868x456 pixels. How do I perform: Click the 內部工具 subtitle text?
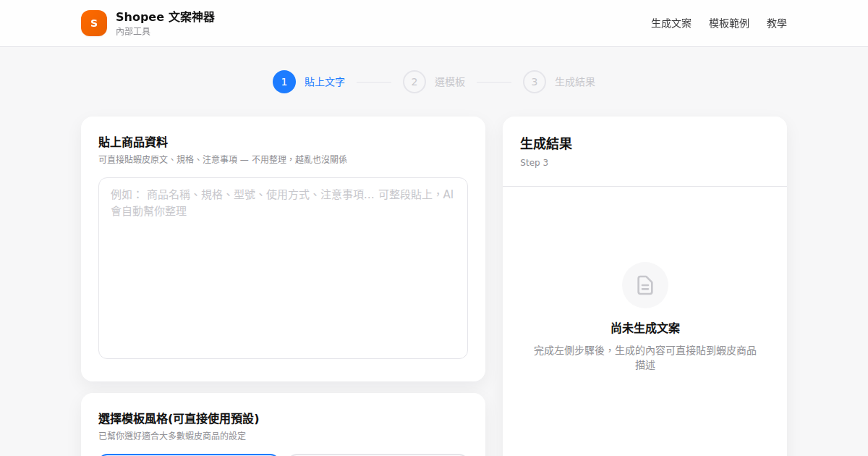133,32
